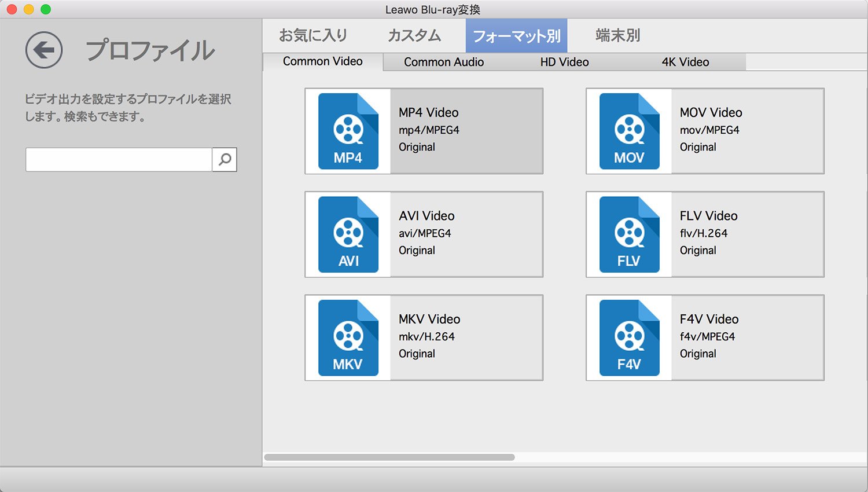Click the back arrow icon beside プロファイル

click(x=44, y=50)
